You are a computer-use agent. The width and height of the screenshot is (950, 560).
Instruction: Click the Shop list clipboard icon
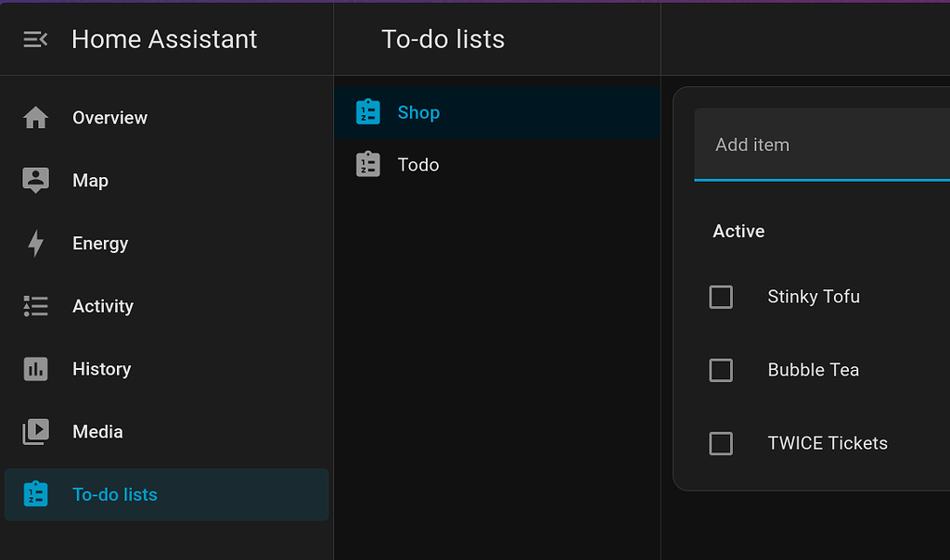[367, 111]
